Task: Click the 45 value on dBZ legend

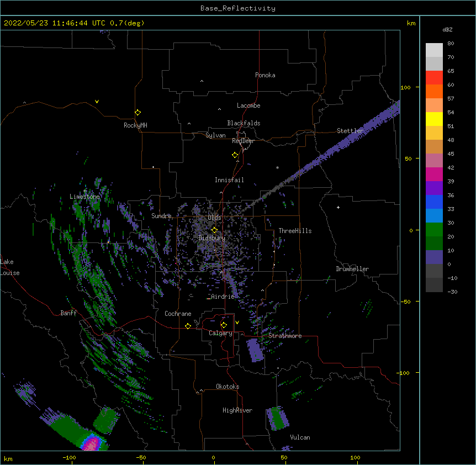Action: click(451, 154)
